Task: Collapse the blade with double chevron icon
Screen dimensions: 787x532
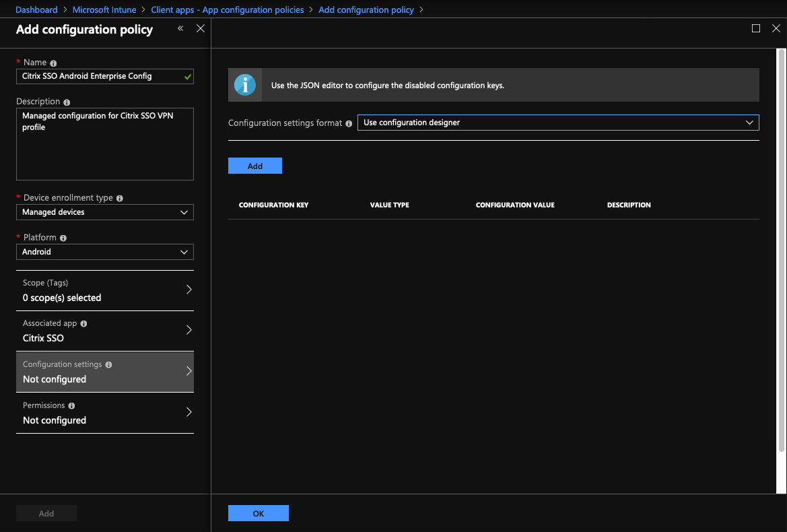Action: [180, 28]
